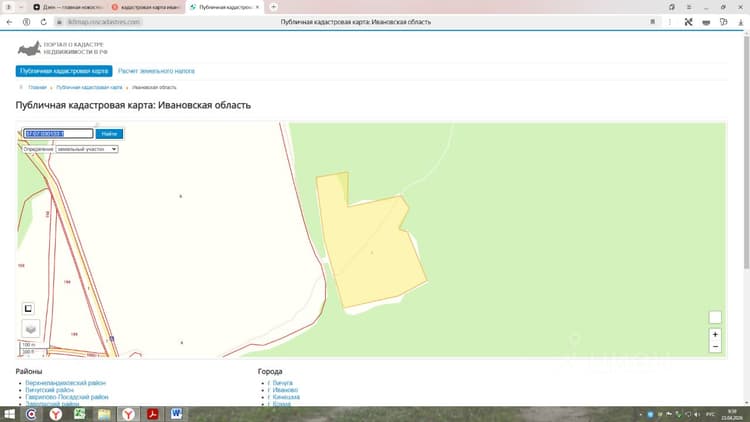Open 'Расчет земельного налога' menu item
The image size is (750, 422).
point(156,71)
